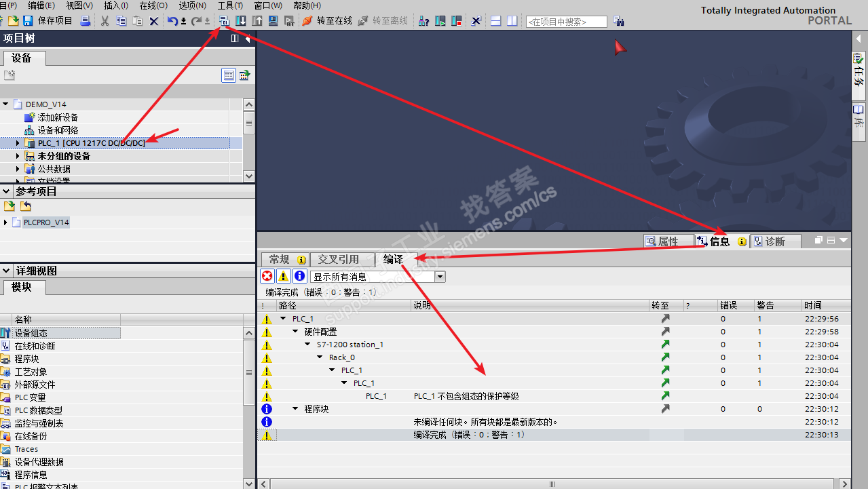This screenshot has height=489, width=868.
Task: Click the compile results horizontal scrollbar
Action: point(552,484)
